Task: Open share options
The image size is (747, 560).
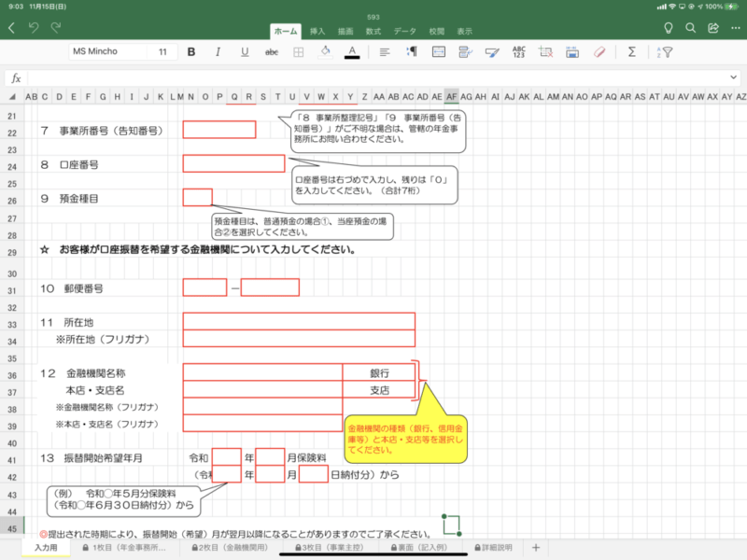Action: [x=713, y=28]
